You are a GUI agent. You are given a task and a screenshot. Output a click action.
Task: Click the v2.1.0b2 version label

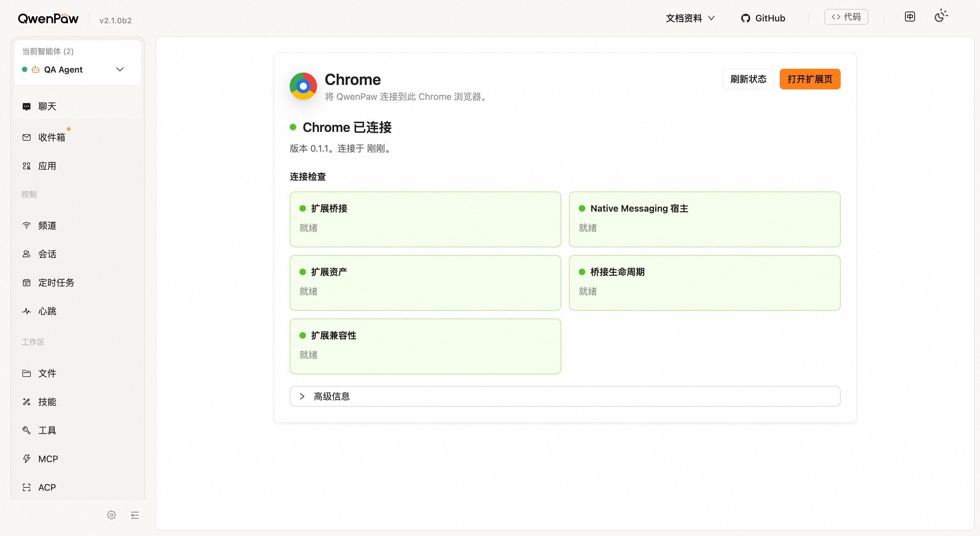tap(116, 20)
